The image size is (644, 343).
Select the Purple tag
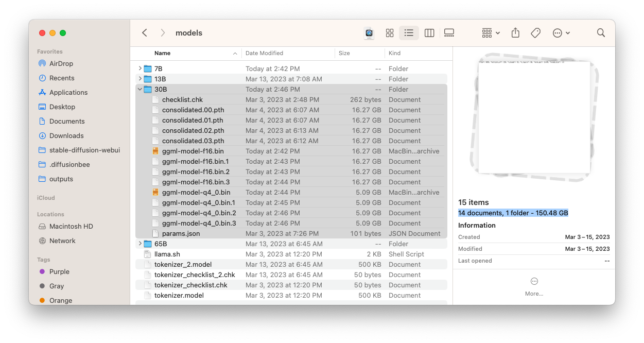tap(59, 271)
